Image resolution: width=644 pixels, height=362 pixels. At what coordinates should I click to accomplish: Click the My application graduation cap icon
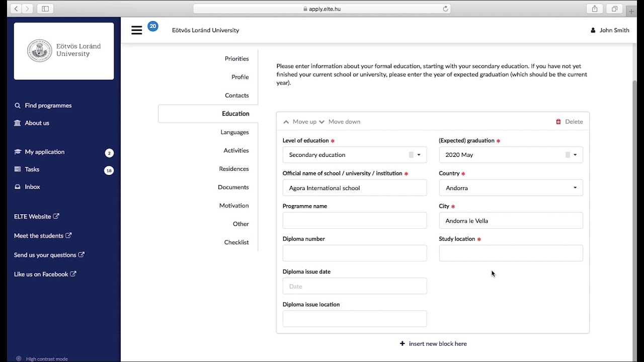point(18,152)
